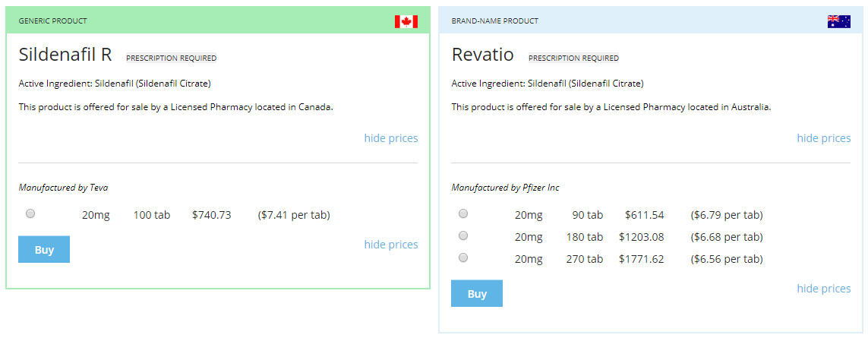Click the Sildenafil R product title
The height and width of the screenshot is (338, 868).
(x=65, y=55)
